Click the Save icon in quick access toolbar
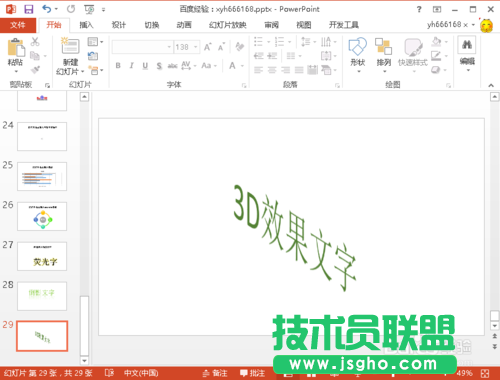This screenshot has height=380, width=500. click(29, 9)
